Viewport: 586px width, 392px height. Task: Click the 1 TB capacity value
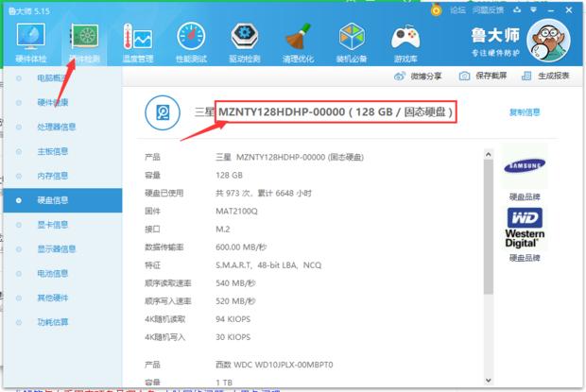pyautogui.click(x=224, y=383)
